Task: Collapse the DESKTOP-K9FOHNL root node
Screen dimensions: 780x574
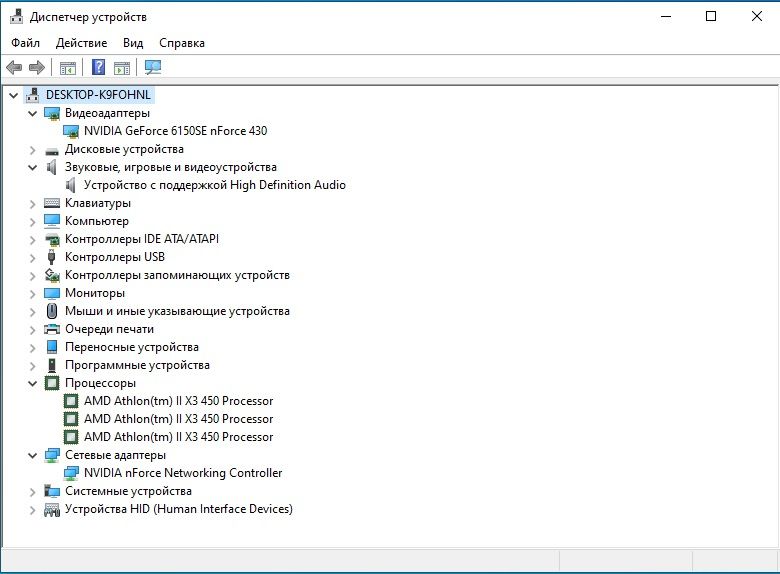Action: click(x=14, y=95)
